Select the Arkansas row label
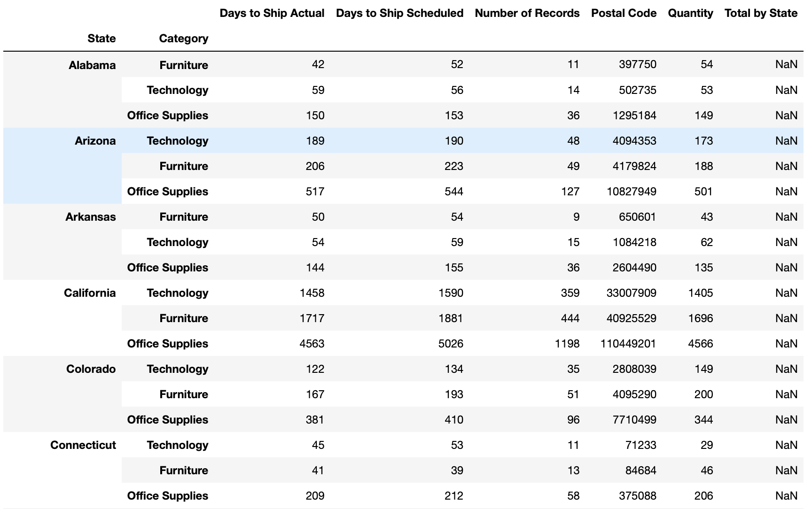 [x=91, y=216]
